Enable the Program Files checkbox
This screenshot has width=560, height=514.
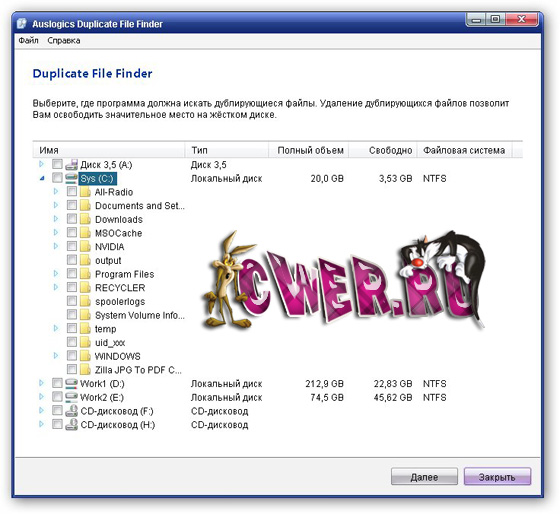click(72, 274)
